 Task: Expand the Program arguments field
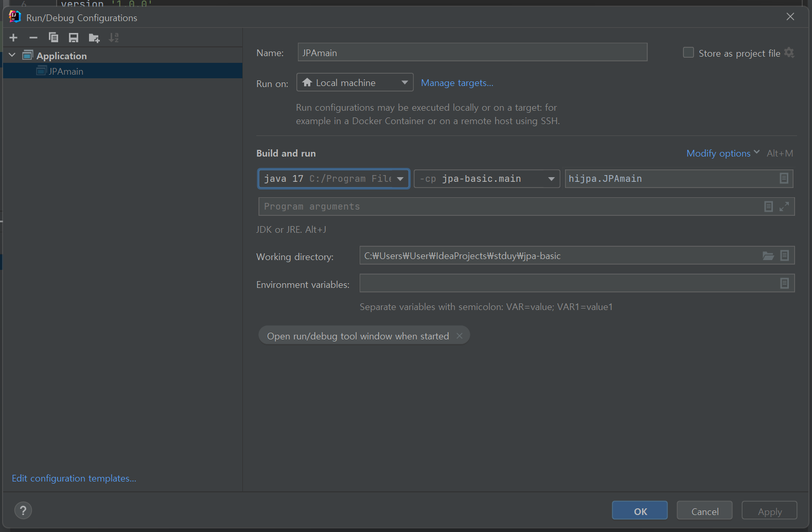[x=784, y=207]
